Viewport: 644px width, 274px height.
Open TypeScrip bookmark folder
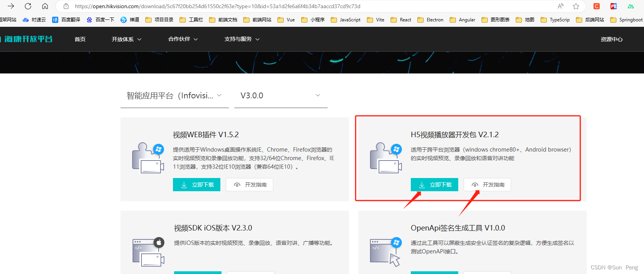coord(555,20)
